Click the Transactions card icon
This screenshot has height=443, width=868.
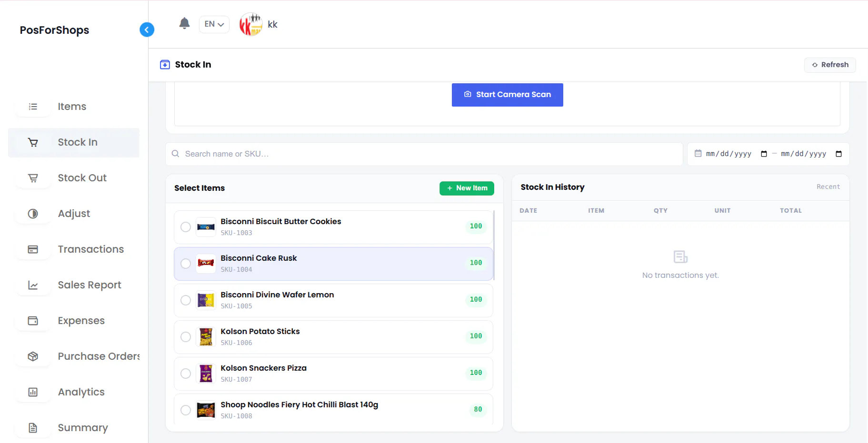[33, 249]
